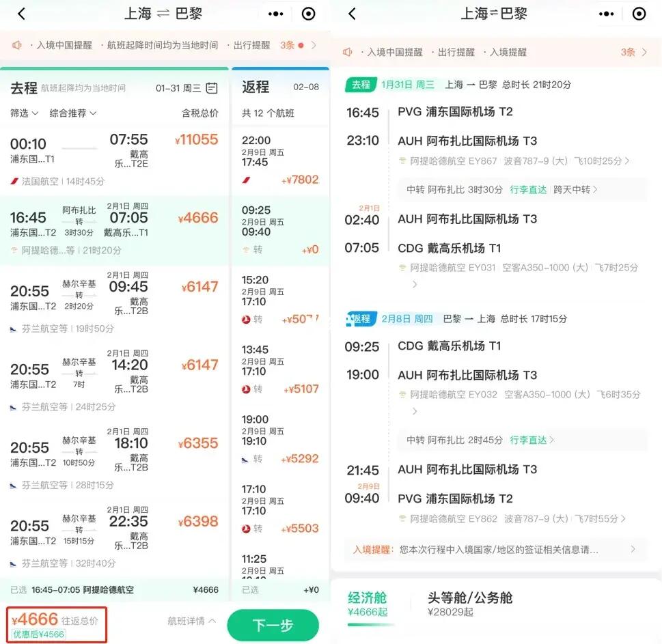The image size is (662, 644).
Task: Tap the target close icon on right screen
Action: click(639, 14)
